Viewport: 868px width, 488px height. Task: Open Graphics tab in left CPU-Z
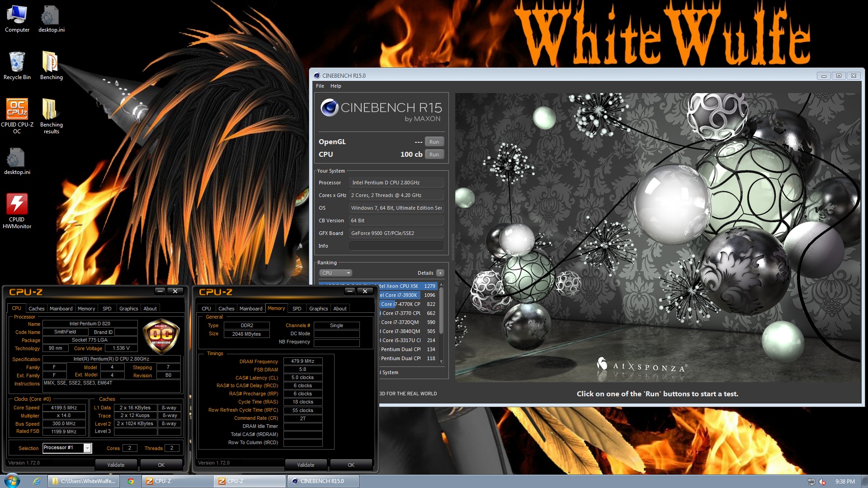(x=129, y=309)
